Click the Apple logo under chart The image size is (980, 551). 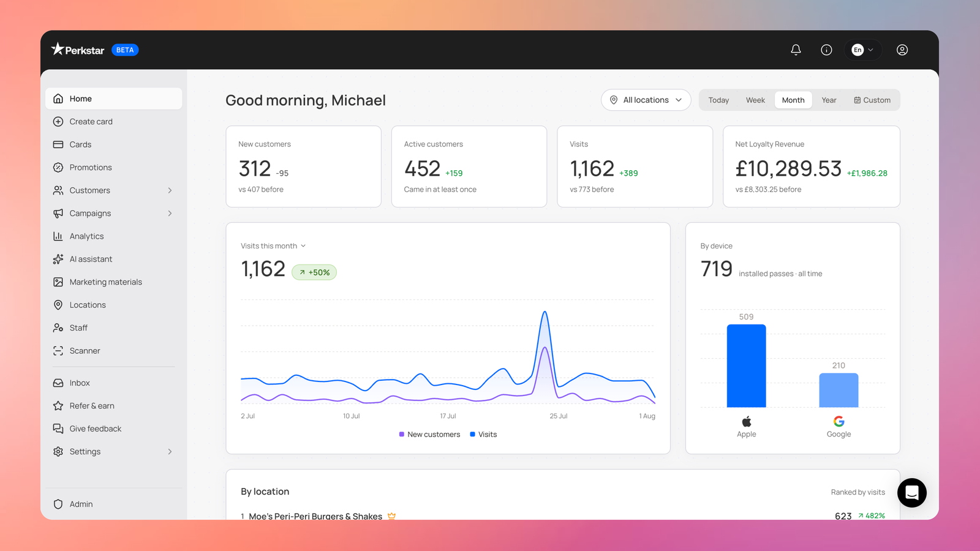[747, 421]
